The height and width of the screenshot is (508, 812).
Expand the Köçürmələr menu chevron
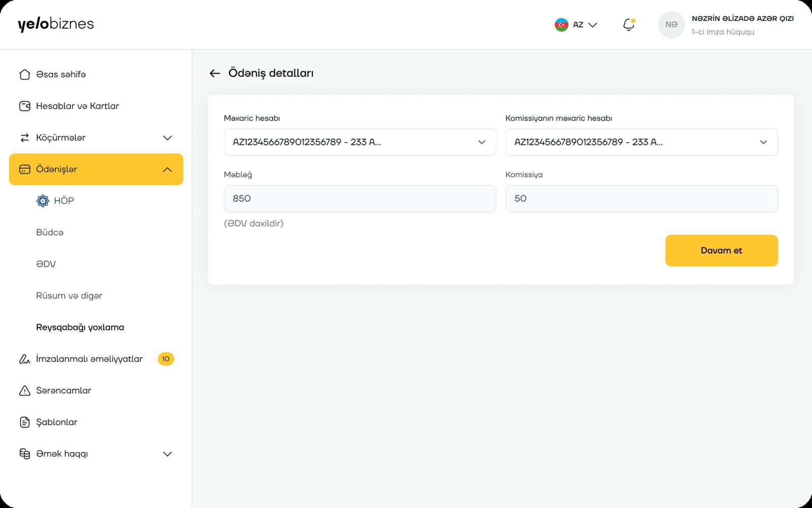click(167, 138)
